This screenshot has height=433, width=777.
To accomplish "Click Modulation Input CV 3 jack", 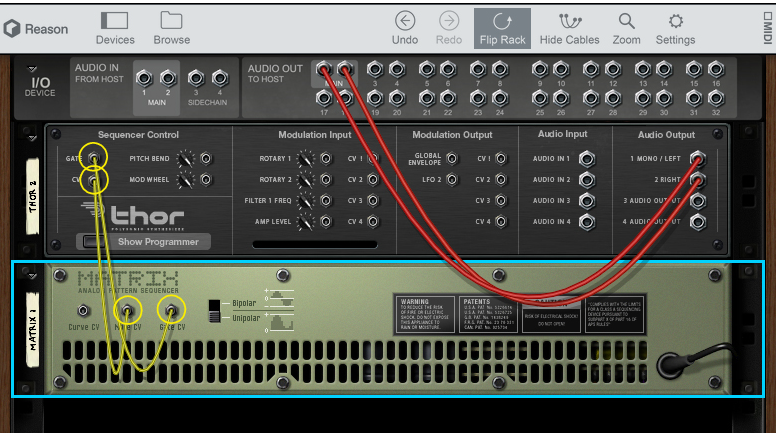I will pos(373,201).
